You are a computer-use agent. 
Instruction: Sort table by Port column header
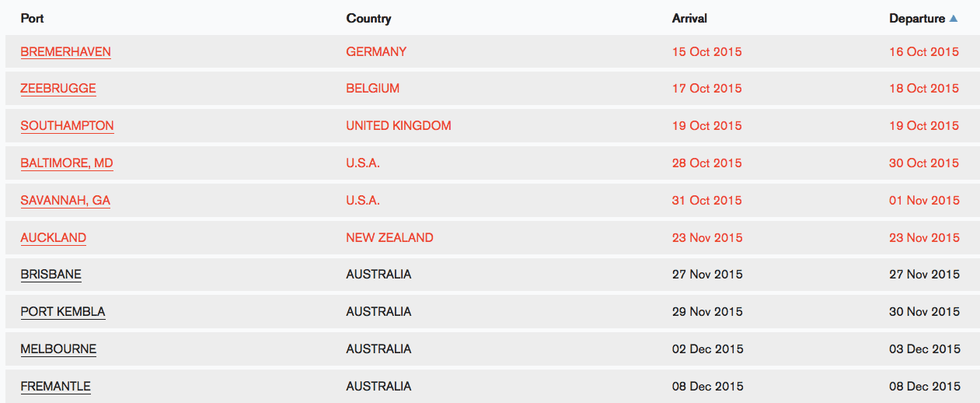(33, 19)
